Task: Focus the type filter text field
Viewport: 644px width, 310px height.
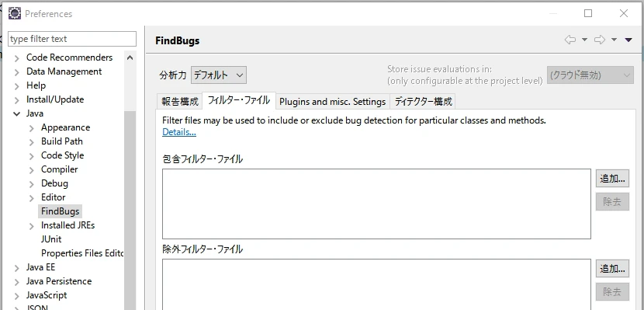Action: point(72,39)
